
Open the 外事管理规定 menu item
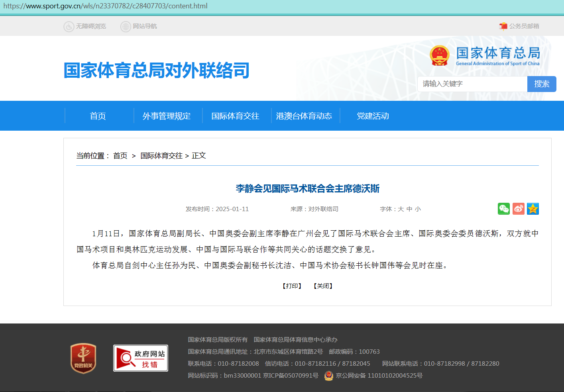[x=167, y=116]
